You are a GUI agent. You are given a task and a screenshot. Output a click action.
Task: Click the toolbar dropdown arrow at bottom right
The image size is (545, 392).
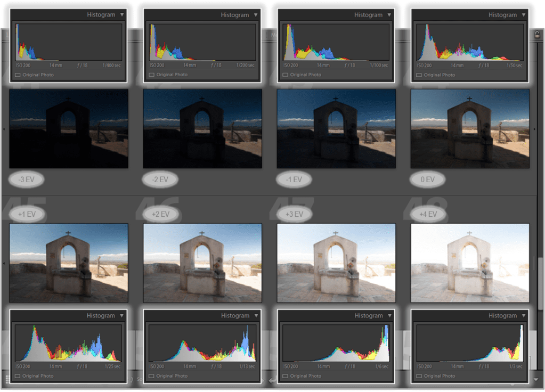pos(535,380)
